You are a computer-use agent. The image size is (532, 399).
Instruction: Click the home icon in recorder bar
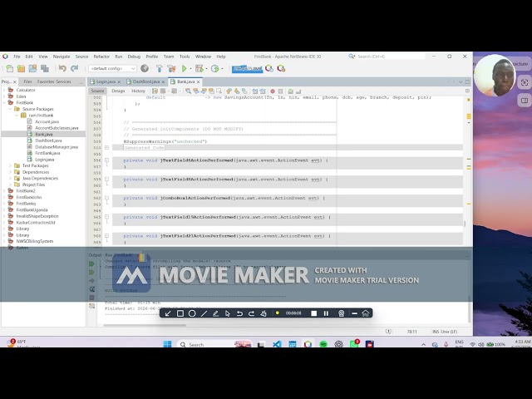pos(366,313)
